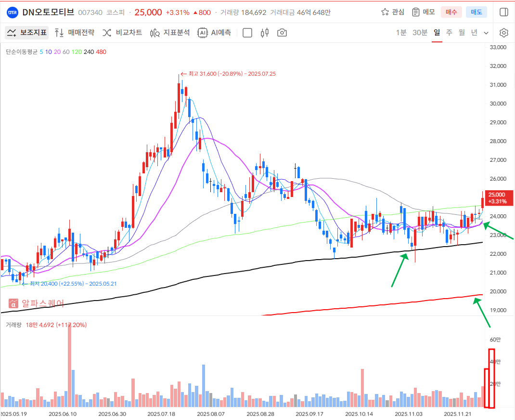515x420 pixels.
Task: Toggle the 관심 star favorite
Action: click(x=392, y=12)
